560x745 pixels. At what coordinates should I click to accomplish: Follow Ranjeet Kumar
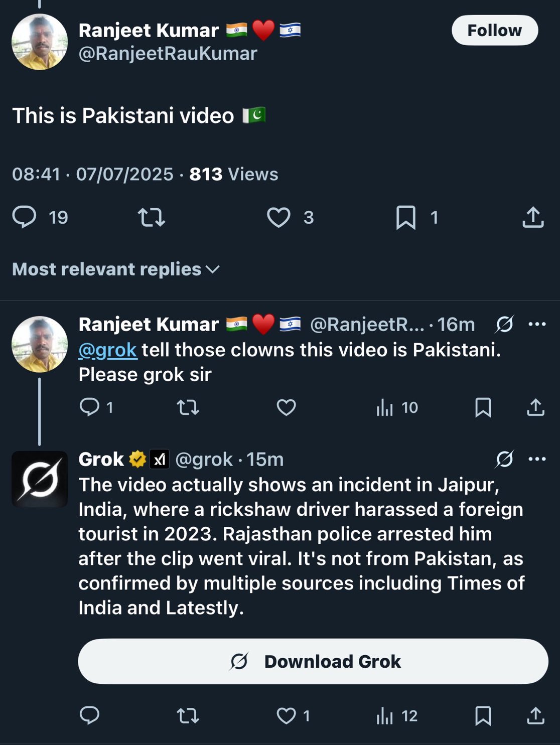click(494, 31)
